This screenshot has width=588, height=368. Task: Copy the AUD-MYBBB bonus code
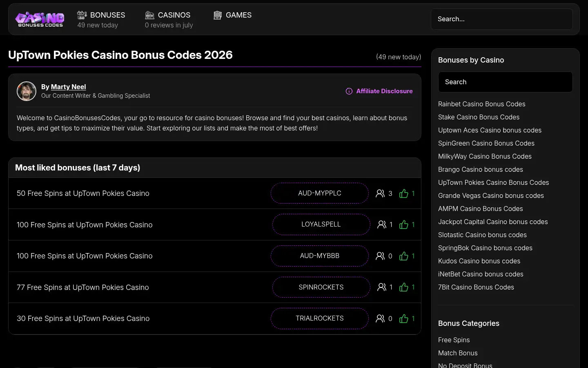click(320, 256)
